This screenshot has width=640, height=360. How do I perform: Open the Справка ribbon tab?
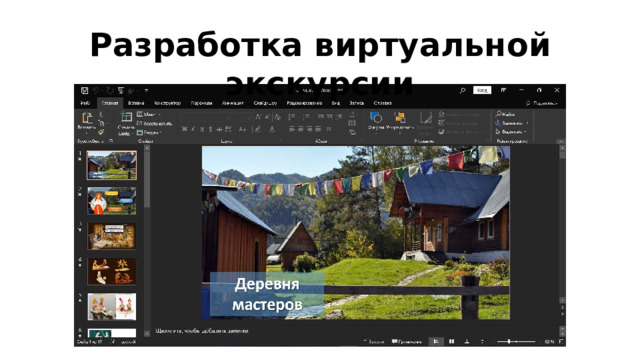tap(382, 103)
